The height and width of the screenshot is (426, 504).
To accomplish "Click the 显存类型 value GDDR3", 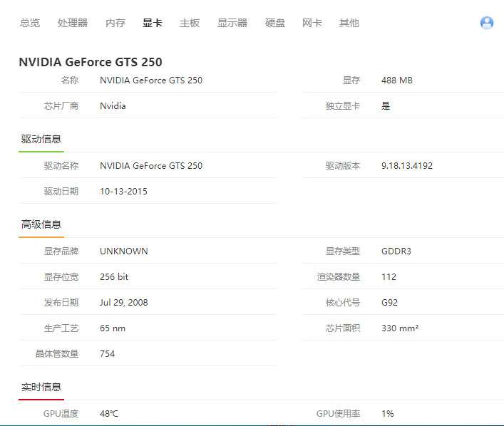I will pos(396,251).
